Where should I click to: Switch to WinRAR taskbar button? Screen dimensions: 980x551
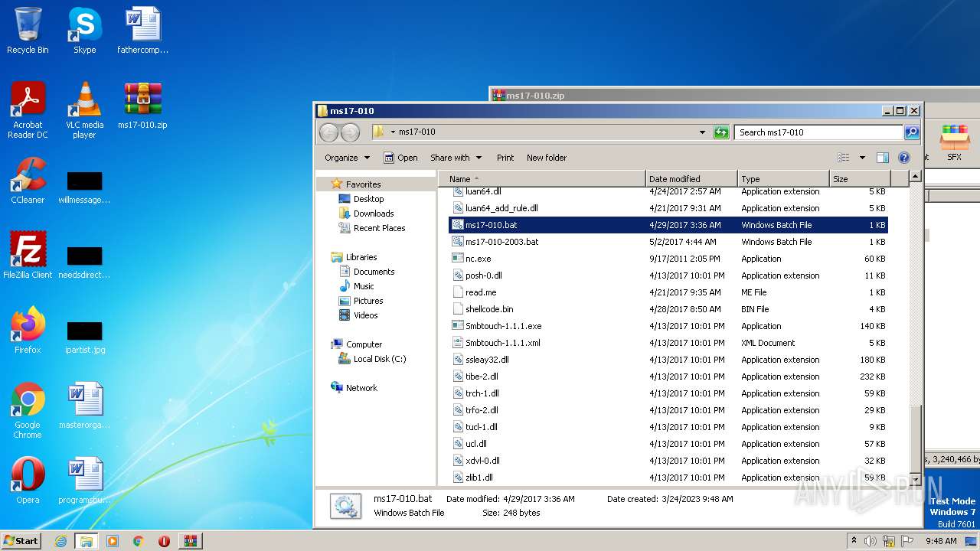point(191,541)
